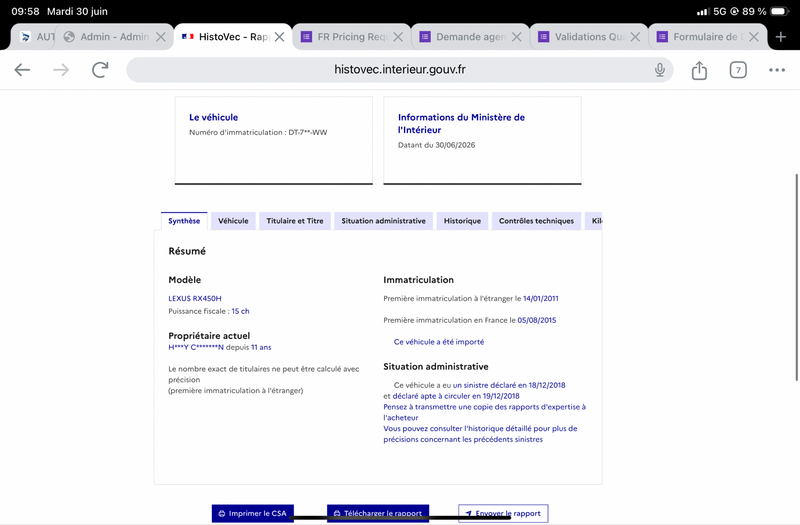Viewport: 800px width, 525px height.
Task: Tap the microphone icon in address bar
Action: (x=660, y=69)
